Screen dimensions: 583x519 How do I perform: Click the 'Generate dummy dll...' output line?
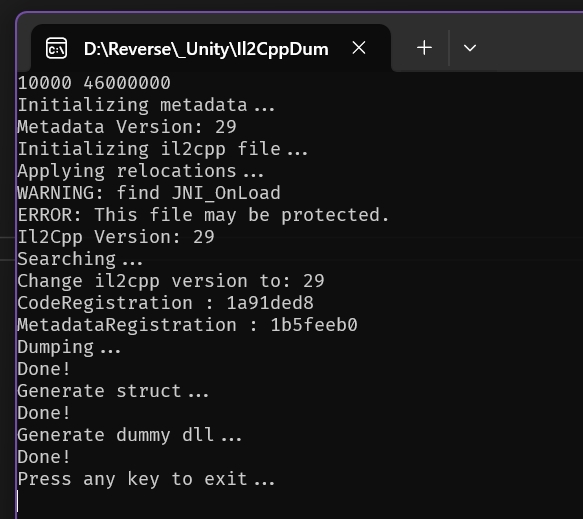click(130, 435)
